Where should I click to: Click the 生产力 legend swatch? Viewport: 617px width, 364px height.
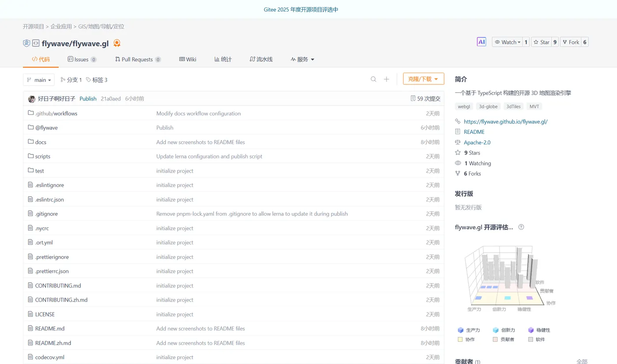point(461,330)
